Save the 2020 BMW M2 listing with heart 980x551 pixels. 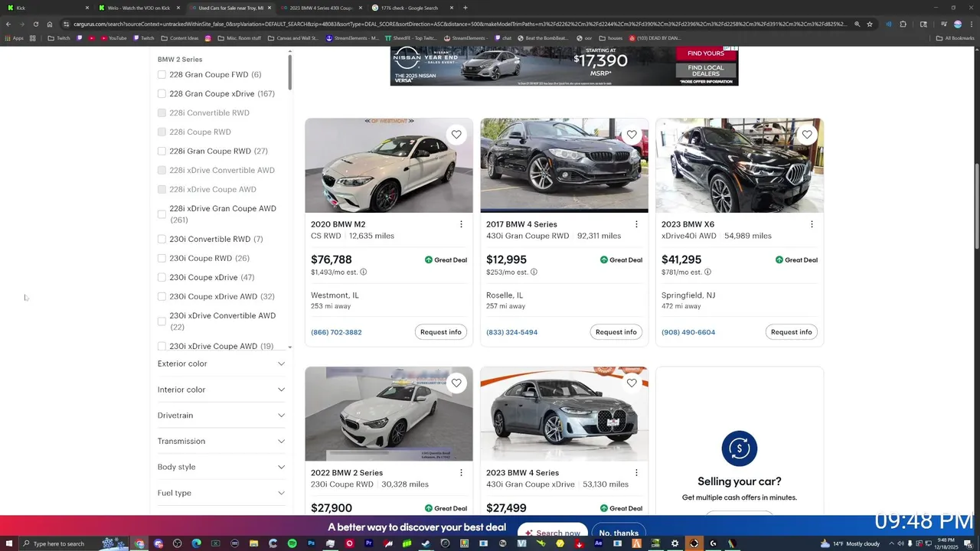point(456,135)
